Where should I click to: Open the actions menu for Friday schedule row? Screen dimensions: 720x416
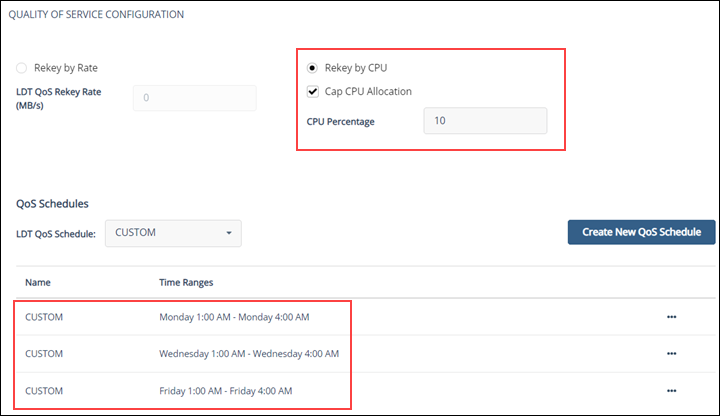[671, 389]
